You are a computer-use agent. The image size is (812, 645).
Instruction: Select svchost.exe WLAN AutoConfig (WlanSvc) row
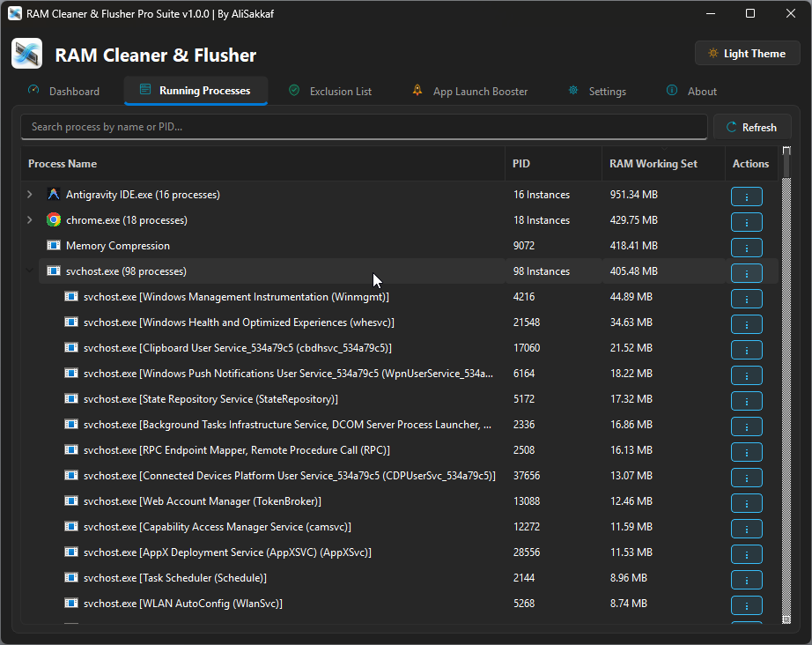tap(399, 603)
